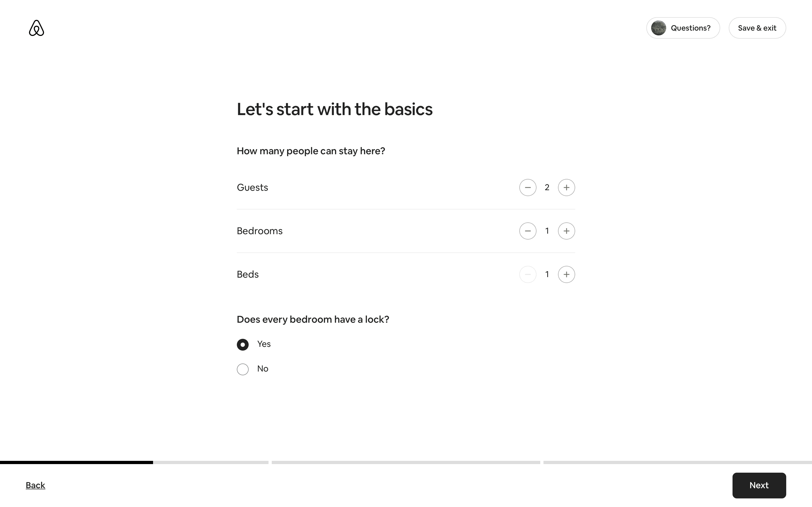The image size is (812, 507).
Task: Select No for bedroom lock
Action: (x=242, y=369)
